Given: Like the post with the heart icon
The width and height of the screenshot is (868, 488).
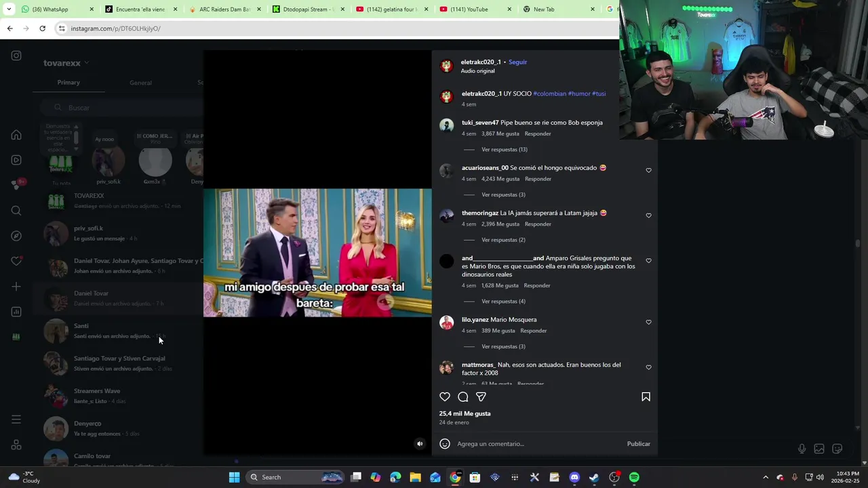Looking at the screenshot, I should click(x=445, y=397).
